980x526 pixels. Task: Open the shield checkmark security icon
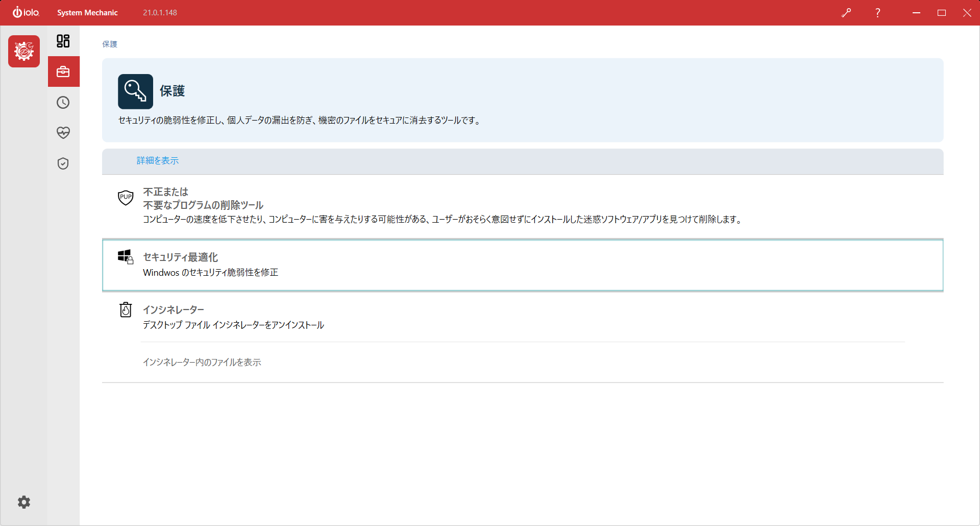point(63,163)
